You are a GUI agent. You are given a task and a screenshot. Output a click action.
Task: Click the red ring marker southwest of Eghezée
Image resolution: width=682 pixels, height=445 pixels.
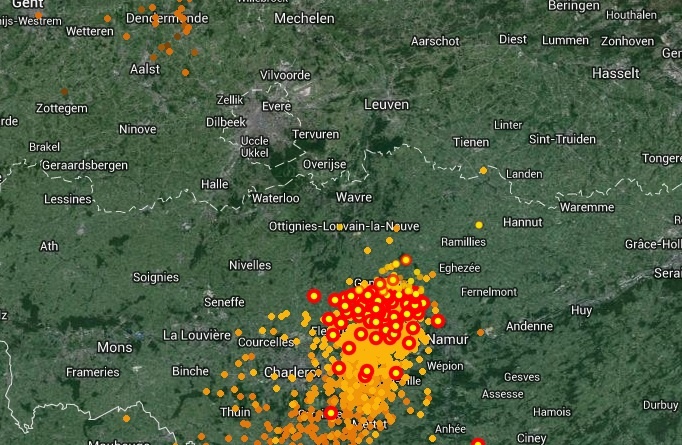[406, 260]
